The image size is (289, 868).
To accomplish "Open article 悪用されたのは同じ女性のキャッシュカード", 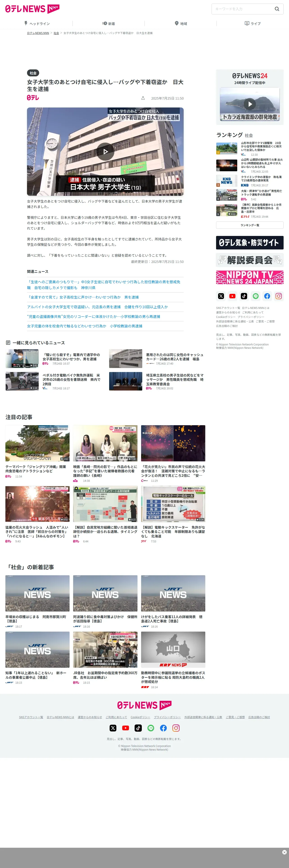I will pos(175,357).
